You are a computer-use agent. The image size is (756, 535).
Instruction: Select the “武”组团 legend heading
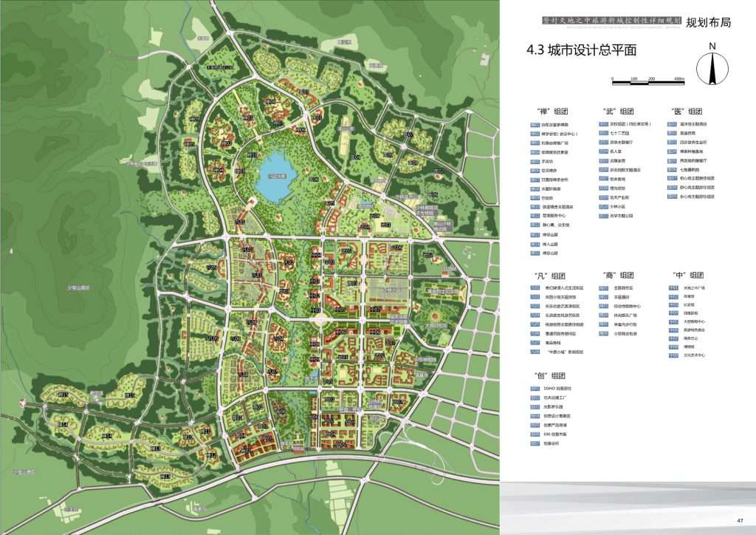point(619,111)
